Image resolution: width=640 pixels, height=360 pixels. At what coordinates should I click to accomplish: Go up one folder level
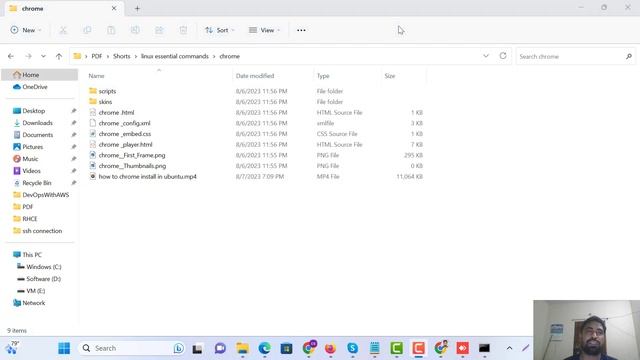[x=59, y=56]
